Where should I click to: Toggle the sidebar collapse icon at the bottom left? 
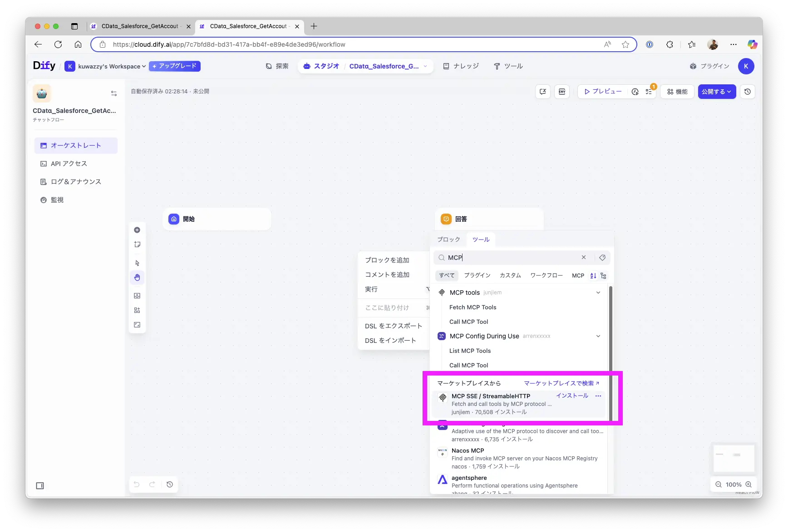coord(40,486)
